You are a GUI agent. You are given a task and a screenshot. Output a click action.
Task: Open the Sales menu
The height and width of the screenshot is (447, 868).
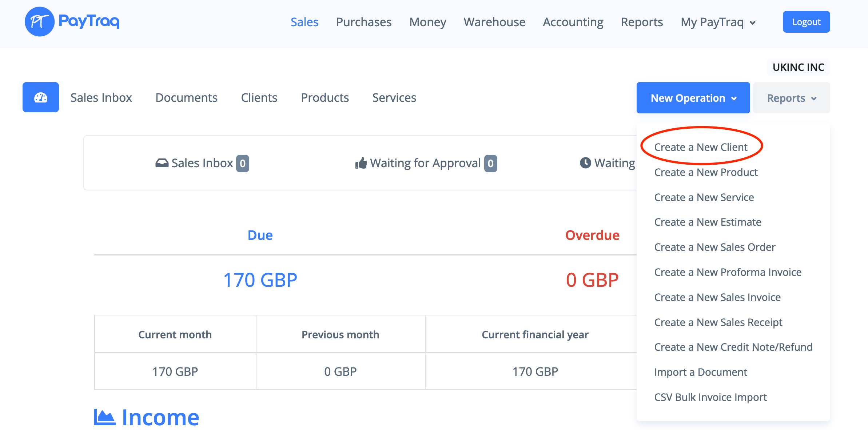304,22
